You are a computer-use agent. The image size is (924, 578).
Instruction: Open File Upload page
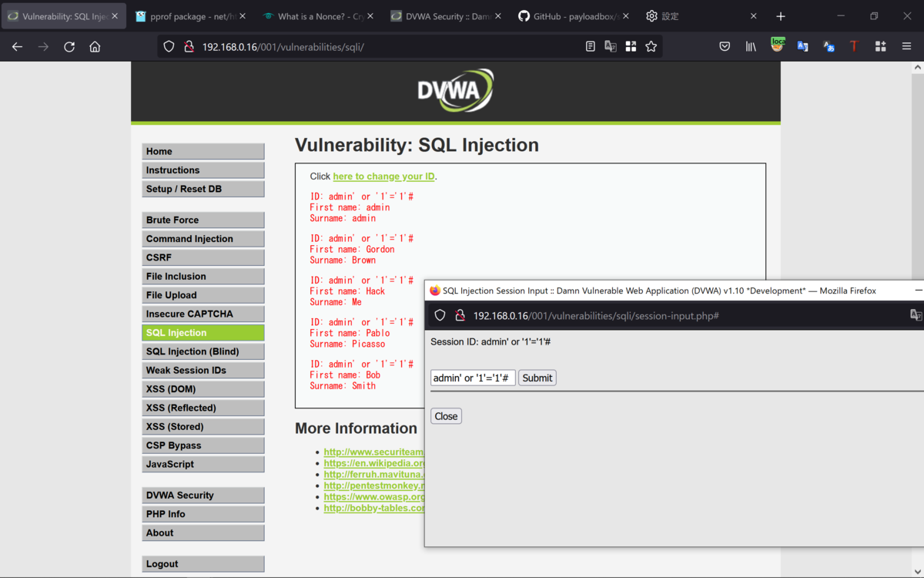pos(203,295)
